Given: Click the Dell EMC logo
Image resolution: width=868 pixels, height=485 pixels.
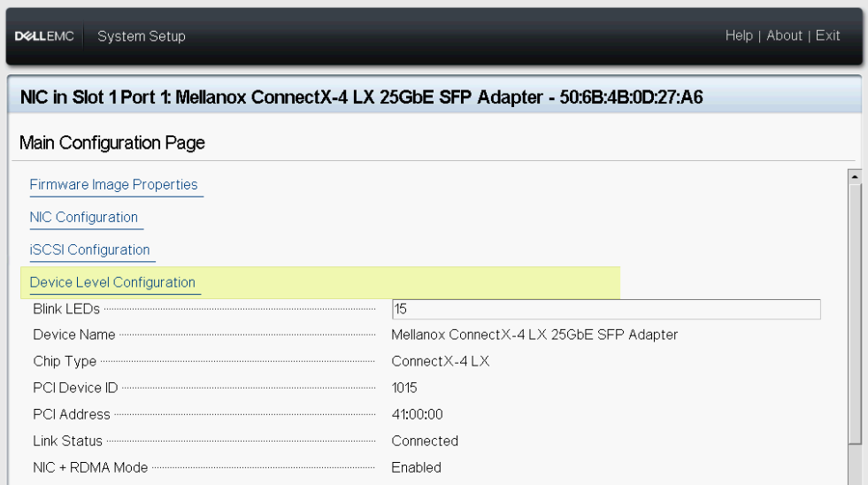Looking at the screenshot, I should pyautogui.click(x=44, y=36).
